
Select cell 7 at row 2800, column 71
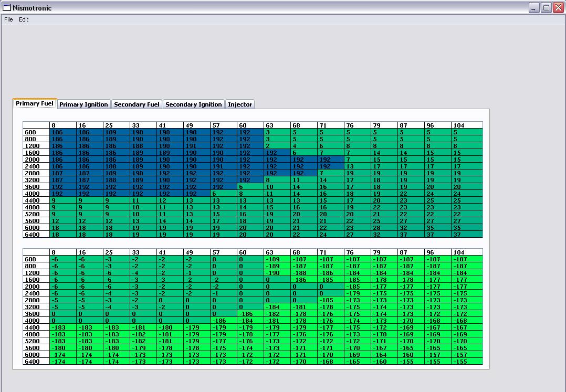click(330, 174)
